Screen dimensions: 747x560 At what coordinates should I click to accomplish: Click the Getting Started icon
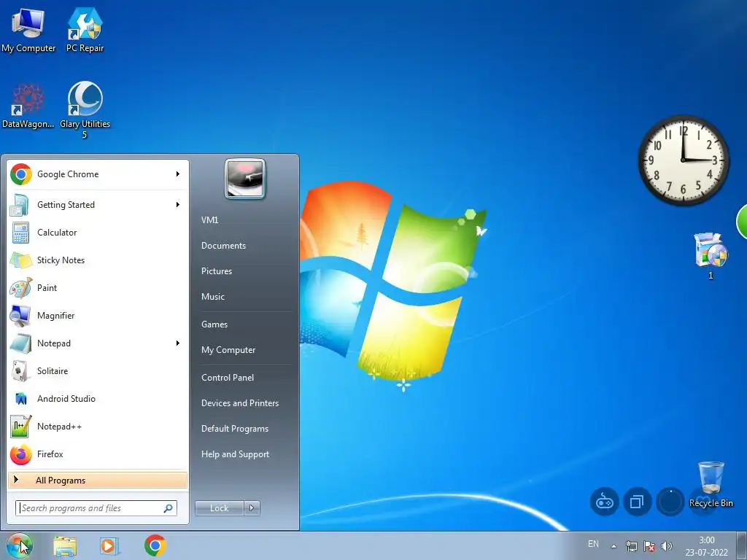tap(20, 205)
